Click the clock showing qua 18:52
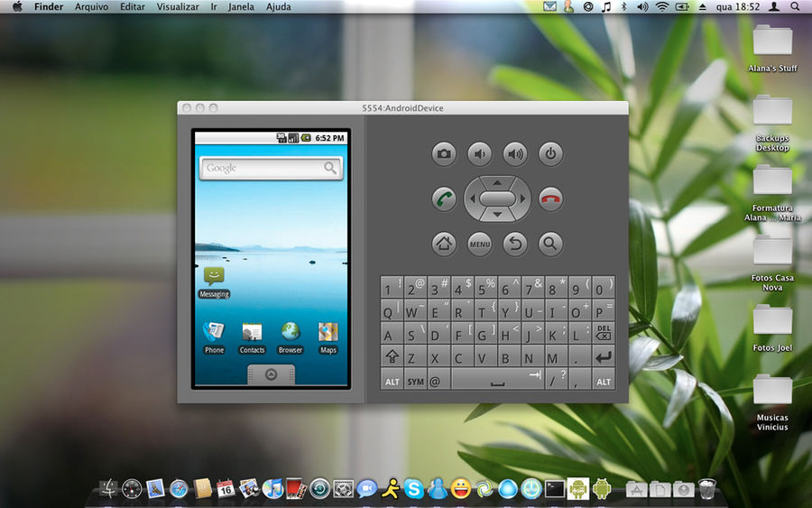 click(x=738, y=6)
